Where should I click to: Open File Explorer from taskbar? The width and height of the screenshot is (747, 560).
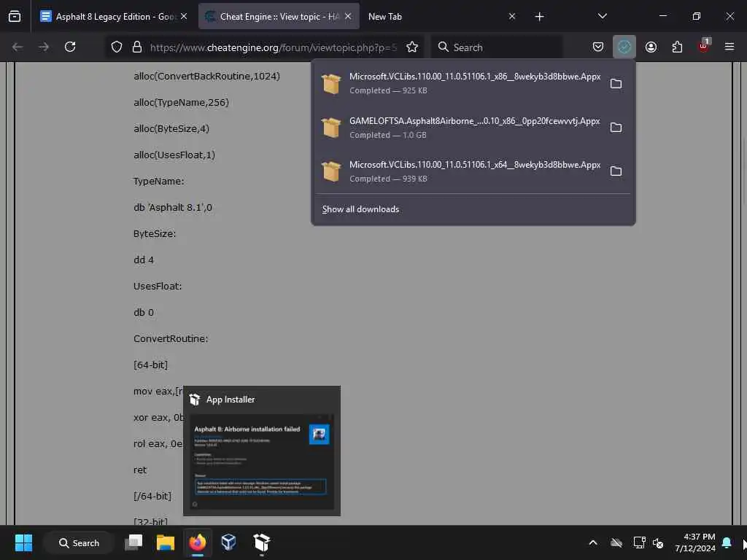(x=166, y=542)
